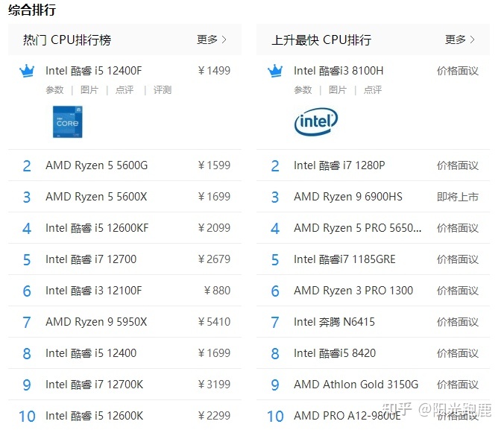Viewport: 504px width, 430px height.
Task: Click the 上升最快 CPU排行 heading
Action: 321,39
